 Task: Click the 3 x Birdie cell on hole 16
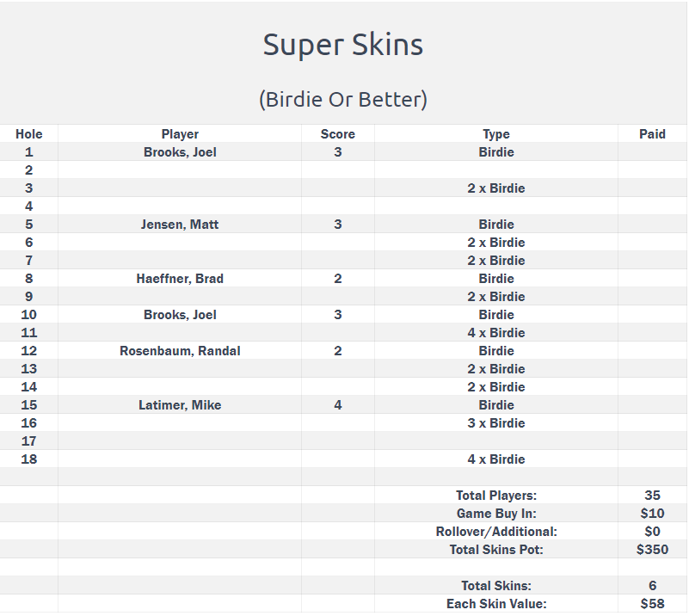tap(496, 423)
